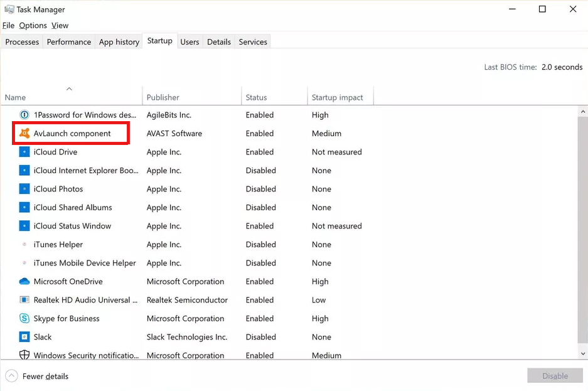This screenshot has width=588, height=391.
Task: Open the Options menu
Action: click(x=33, y=26)
